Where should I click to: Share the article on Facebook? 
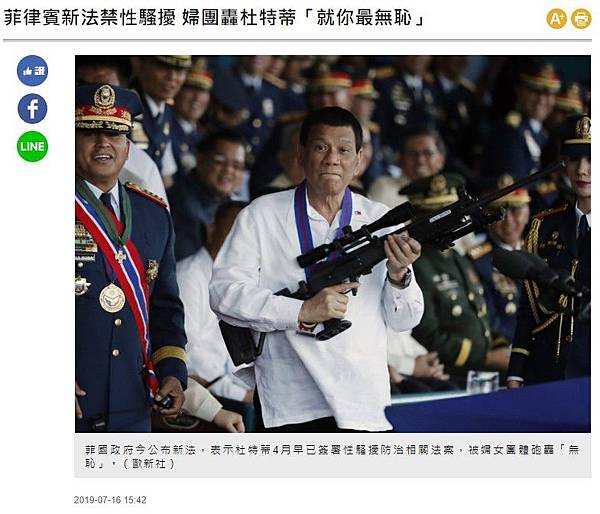[x=33, y=108]
